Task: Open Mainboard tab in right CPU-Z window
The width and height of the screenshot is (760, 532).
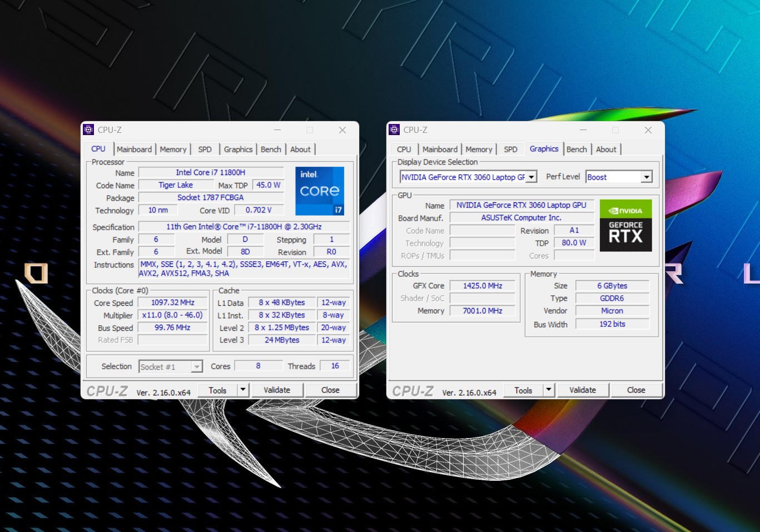Action: tap(440, 149)
